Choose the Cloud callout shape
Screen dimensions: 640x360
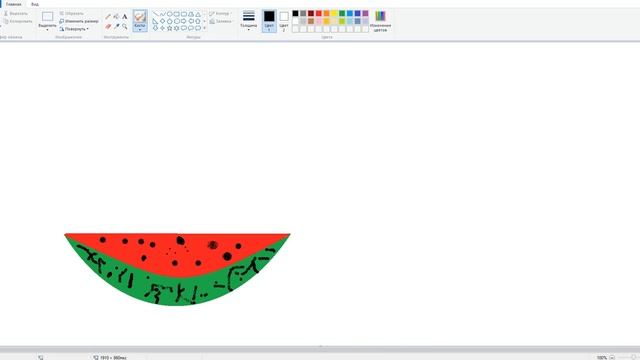click(x=198, y=28)
